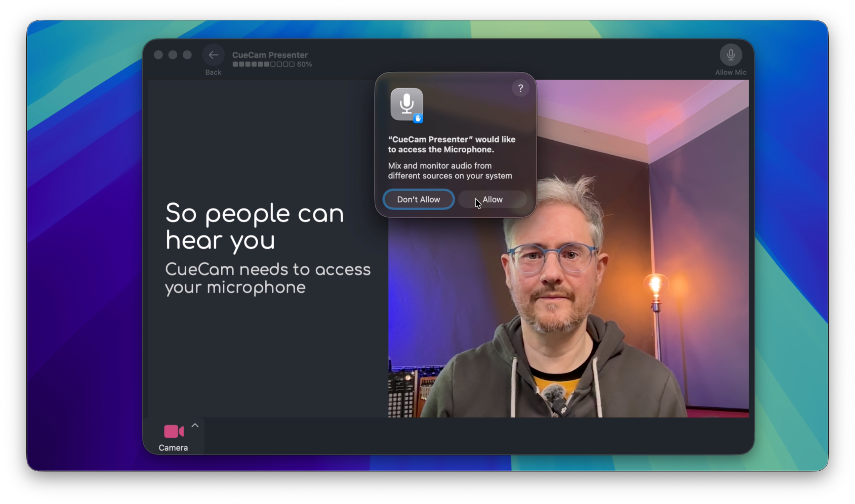Click the green zoom window button
Screen dimensions: 855x504
187,55
